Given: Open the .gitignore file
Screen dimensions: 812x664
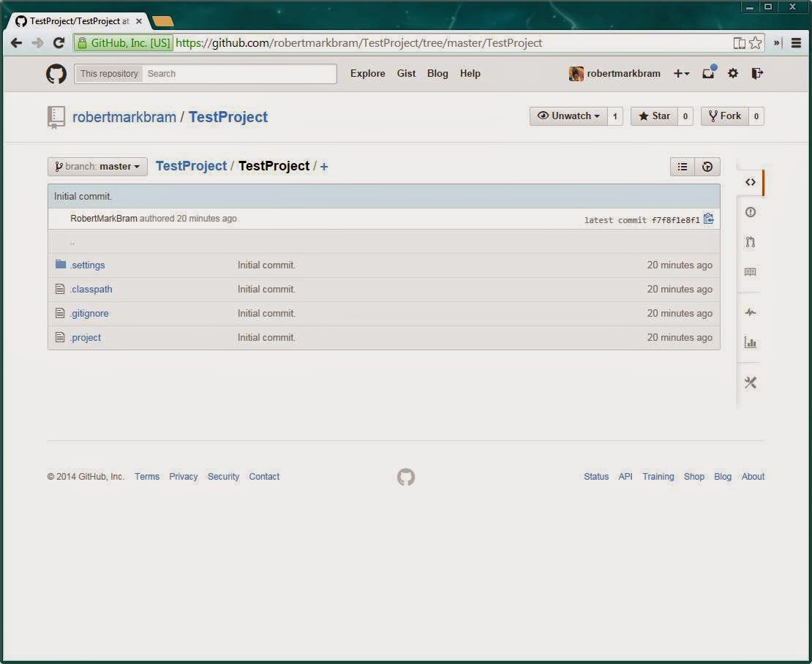Looking at the screenshot, I should [x=90, y=313].
